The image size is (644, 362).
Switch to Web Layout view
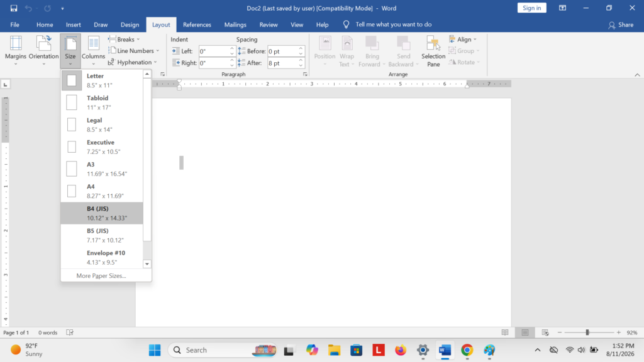point(545,332)
